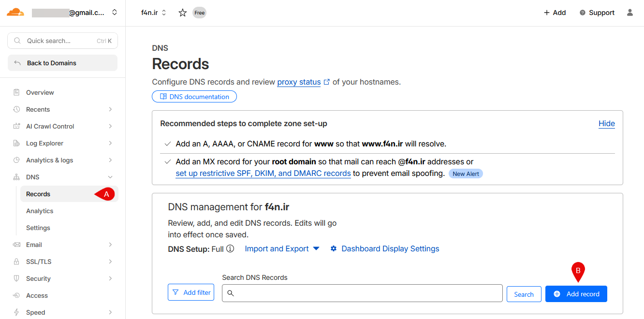644x319 pixels.
Task: Click the Access sidebar icon
Action: [17, 295]
